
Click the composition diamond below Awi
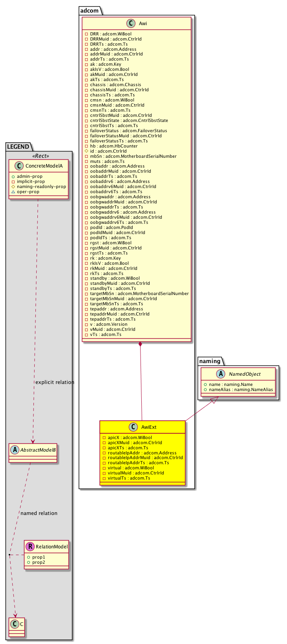tap(140, 345)
